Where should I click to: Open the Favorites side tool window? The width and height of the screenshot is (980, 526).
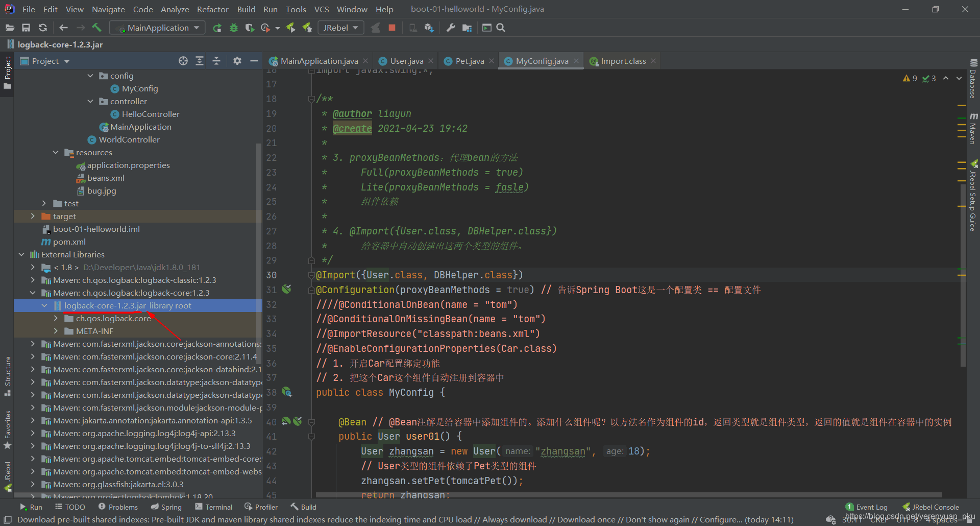tap(8, 430)
